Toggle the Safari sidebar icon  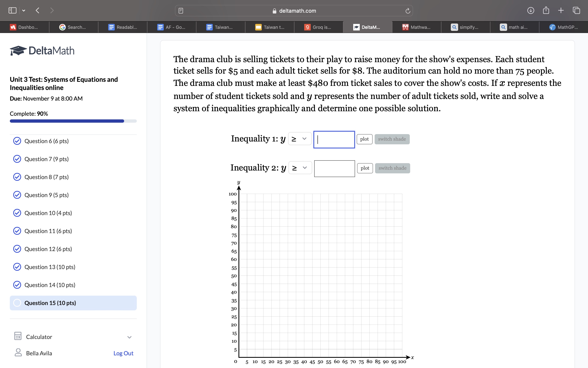coord(12,10)
